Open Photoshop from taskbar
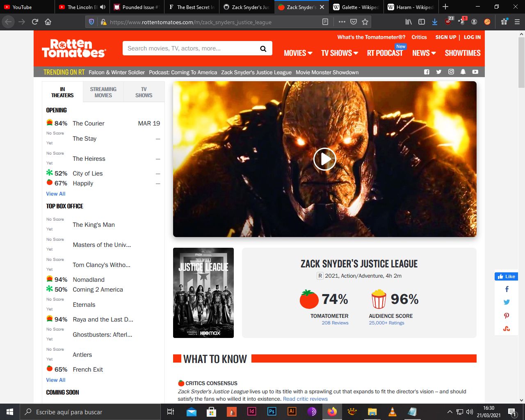 pos(272,412)
